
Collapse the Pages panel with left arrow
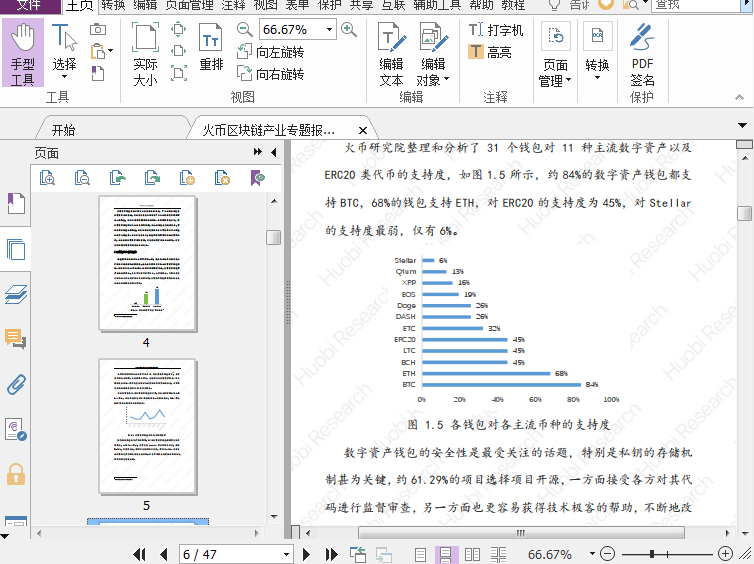[x=274, y=152]
